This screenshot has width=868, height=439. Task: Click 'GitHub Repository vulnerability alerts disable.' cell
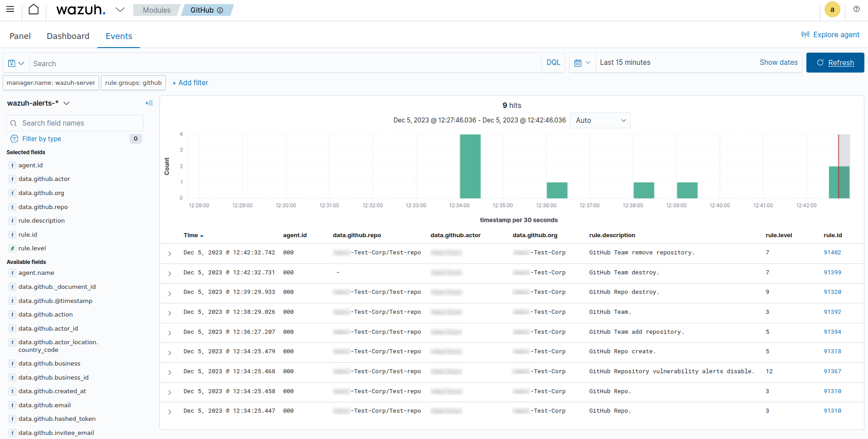tap(671, 371)
